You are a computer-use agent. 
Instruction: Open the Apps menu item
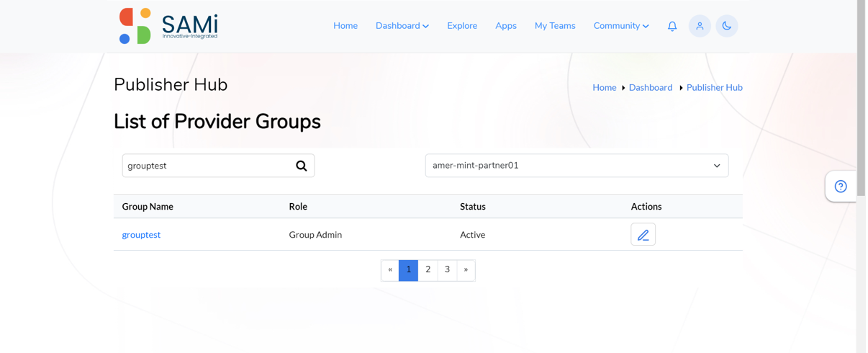[506, 26]
